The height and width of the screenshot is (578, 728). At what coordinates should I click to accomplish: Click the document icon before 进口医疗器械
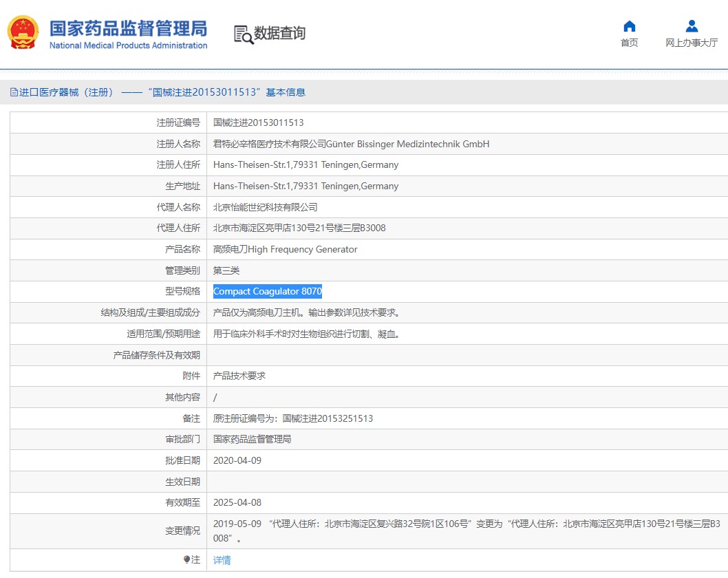tap(14, 92)
